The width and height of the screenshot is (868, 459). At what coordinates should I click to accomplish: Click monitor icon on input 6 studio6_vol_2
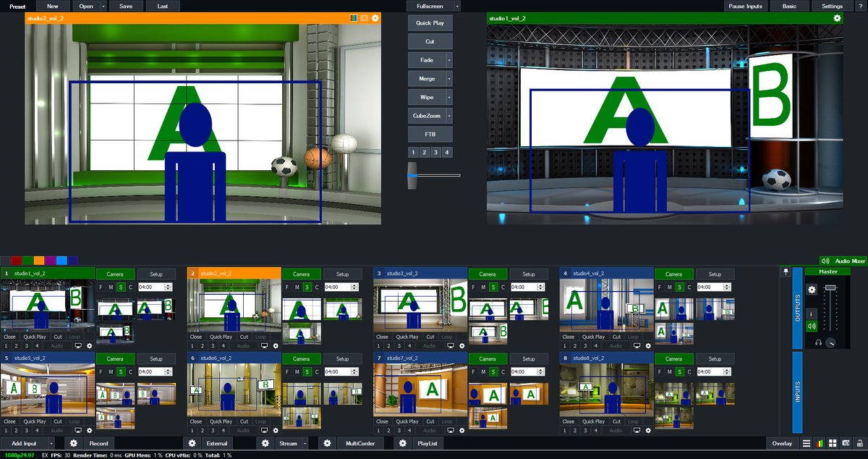click(264, 430)
